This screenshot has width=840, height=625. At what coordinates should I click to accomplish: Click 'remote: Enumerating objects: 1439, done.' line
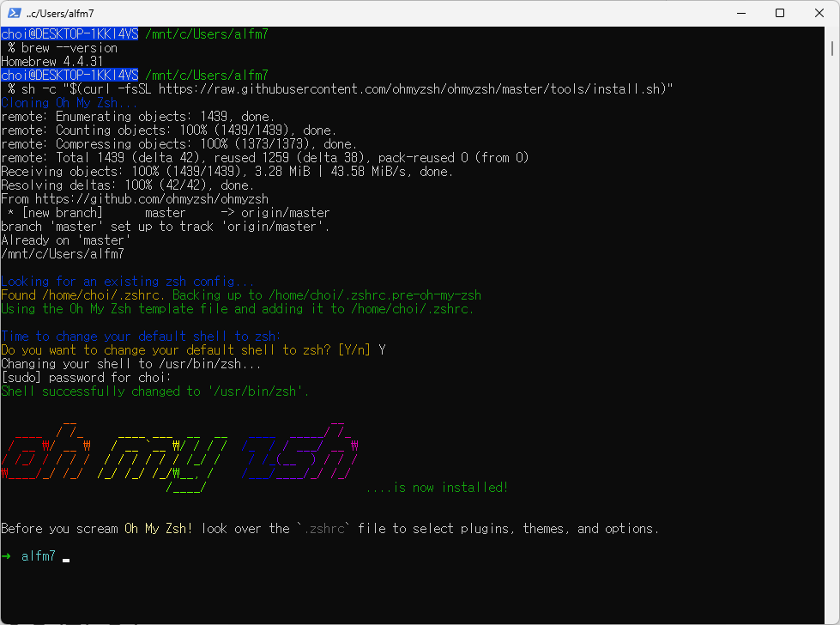click(x=137, y=116)
